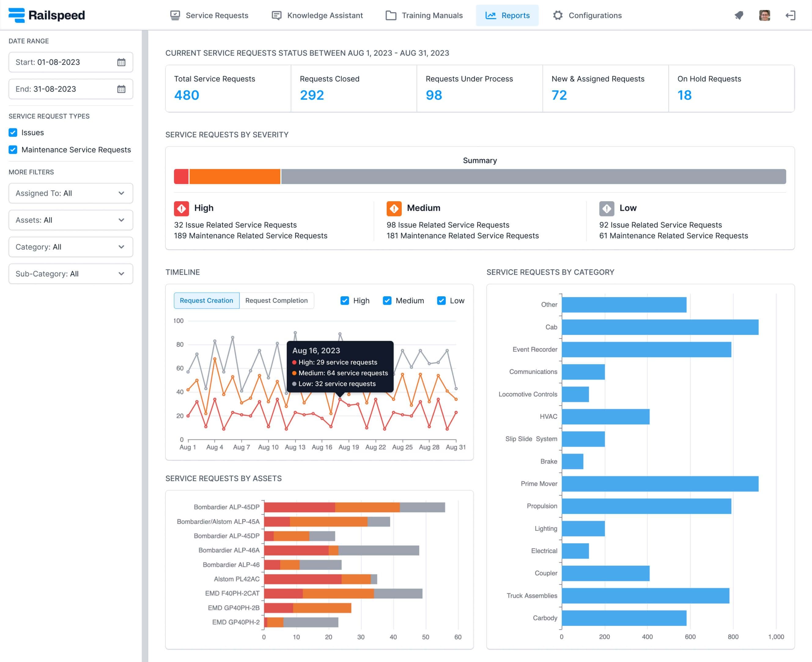
Task: Disable Maintenance Service Requests checkbox
Action: pyautogui.click(x=13, y=149)
